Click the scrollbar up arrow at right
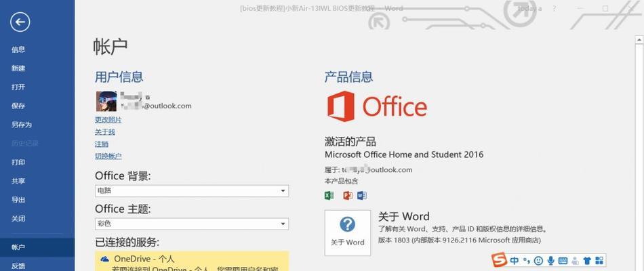Image resolution: width=644 pixels, height=271 pixels. 639,40
